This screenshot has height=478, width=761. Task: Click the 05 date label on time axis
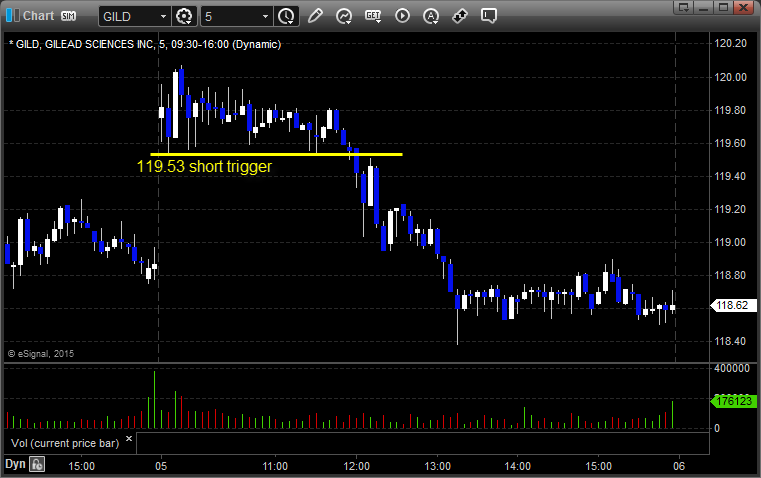coord(161,466)
